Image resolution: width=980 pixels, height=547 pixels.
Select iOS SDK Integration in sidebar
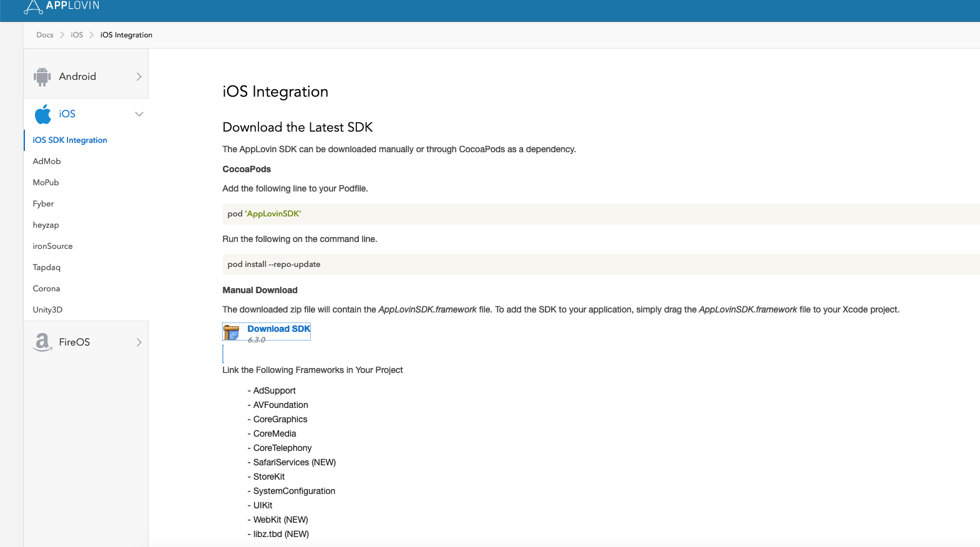[x=70, y=140]
